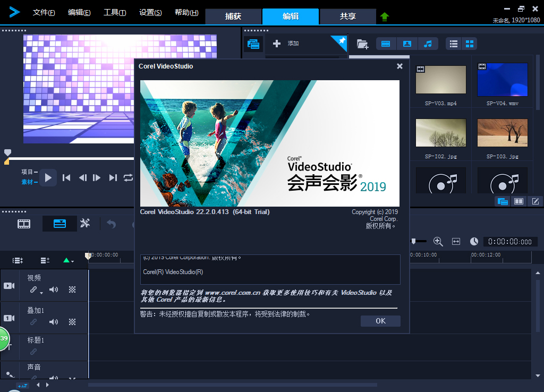
Task: Click the zoom in magnifier on timeline
Action: click(438, 242)
